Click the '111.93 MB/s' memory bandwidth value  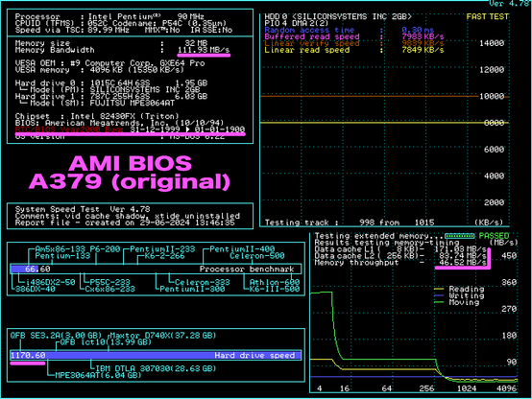coord(204,50)
